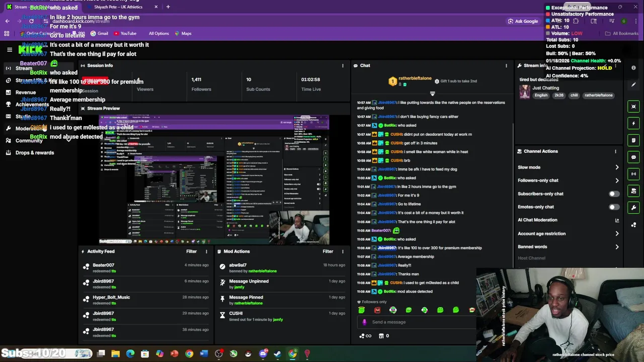
Task: Open Session Info panel options menu
Action: pyautogui.click(x=343, y=66)
